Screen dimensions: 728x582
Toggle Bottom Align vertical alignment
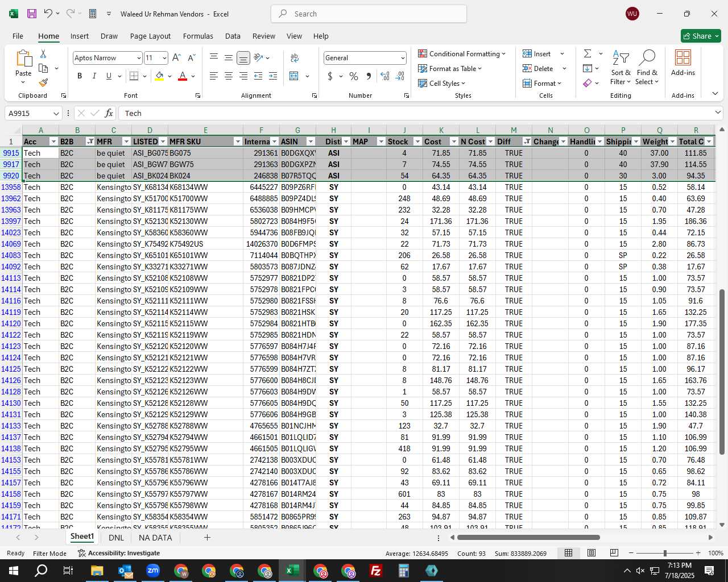pyautogui.click(x=243, y=58)
